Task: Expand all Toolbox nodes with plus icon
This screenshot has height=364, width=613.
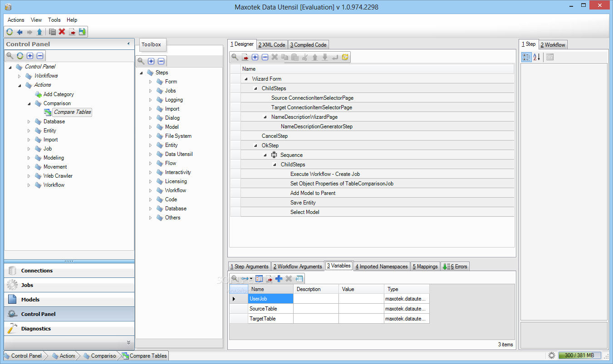Action: click(x=151, y=61)
